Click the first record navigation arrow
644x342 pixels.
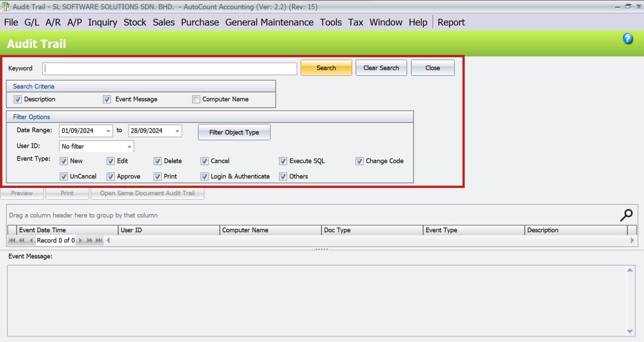(12, 240)
